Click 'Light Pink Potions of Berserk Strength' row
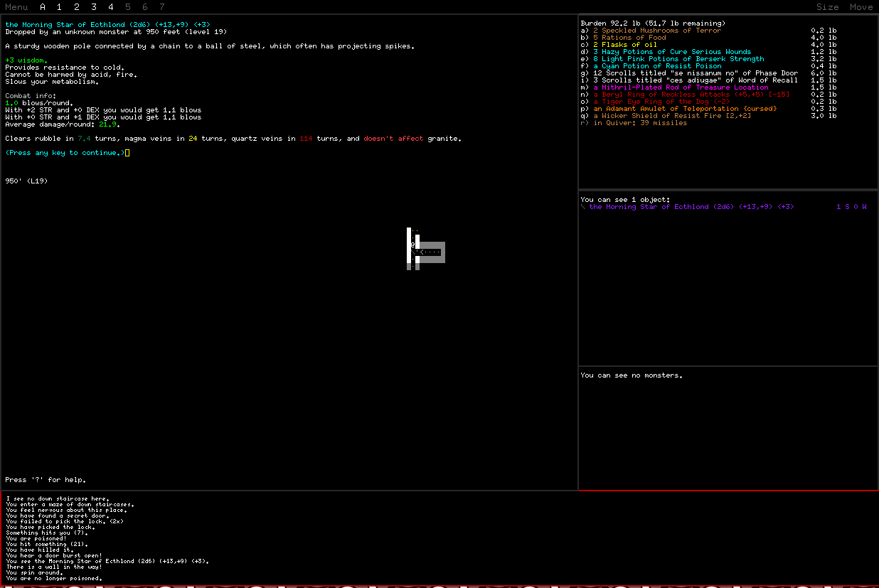 point(708,59)
